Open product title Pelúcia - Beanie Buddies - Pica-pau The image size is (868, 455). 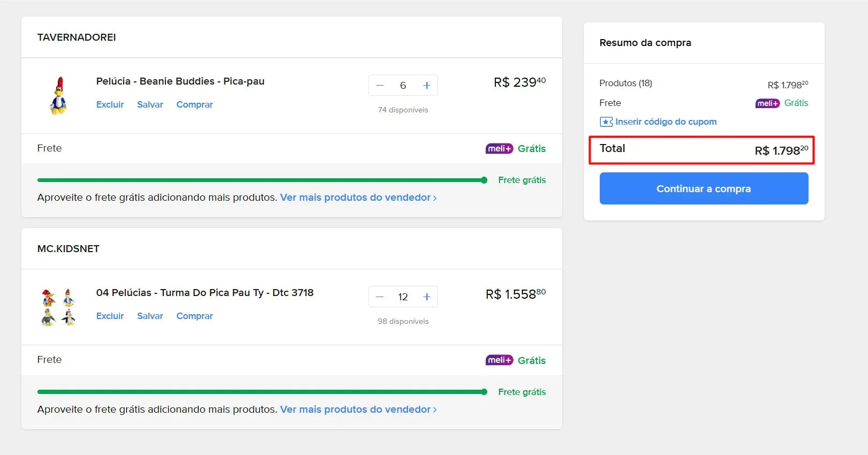coord(180,81)
